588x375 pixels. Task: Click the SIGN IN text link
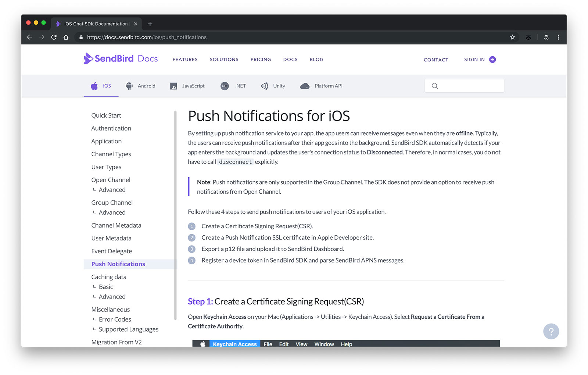click(x=474, y=60)
